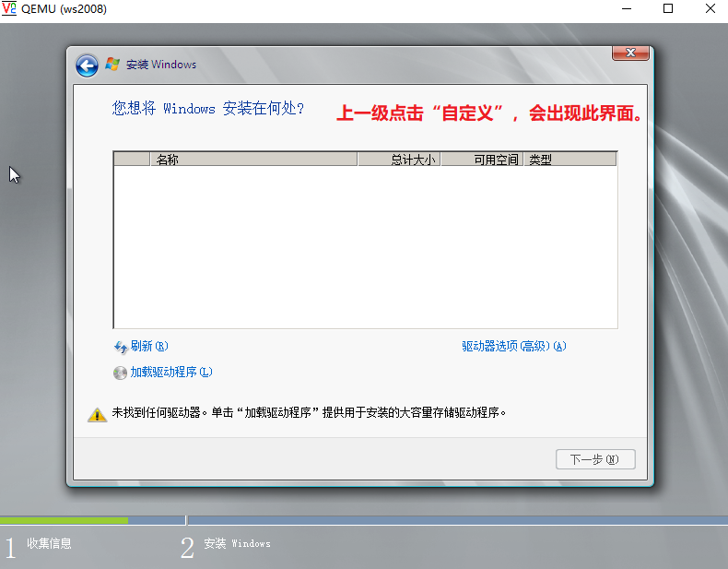This screenshot has width=728, height=569.
Task: Sort by the 类型 column header
Action: tap(570, 160)
